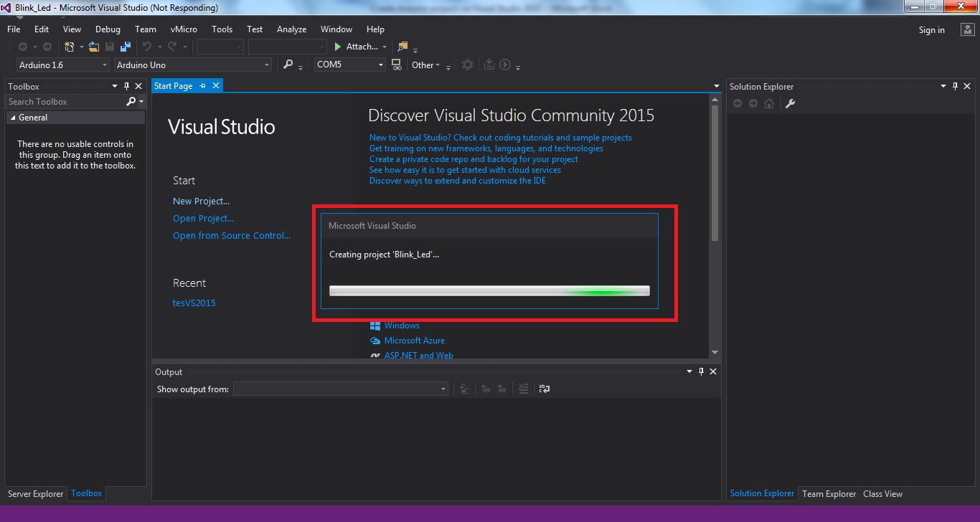Click the New Project... link
Viewport: 980px width, 522px height.
201,201
